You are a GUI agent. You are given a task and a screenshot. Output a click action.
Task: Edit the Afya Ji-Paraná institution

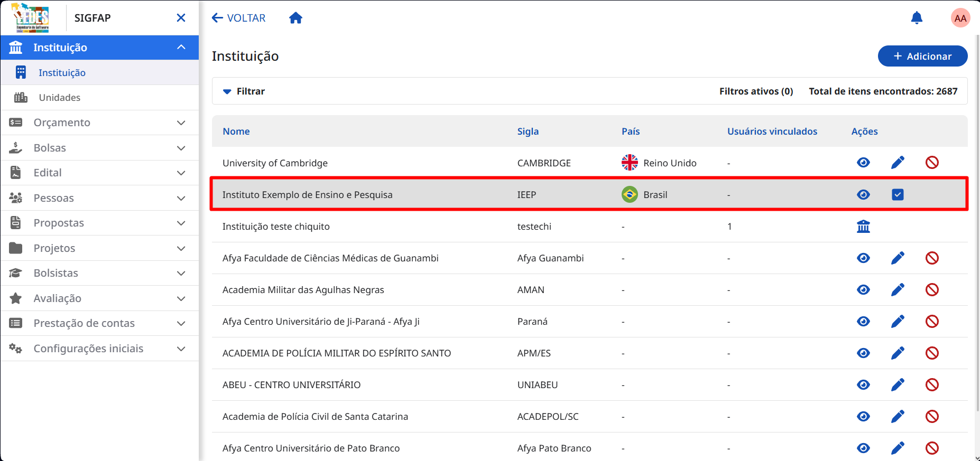tap(898, 322)
